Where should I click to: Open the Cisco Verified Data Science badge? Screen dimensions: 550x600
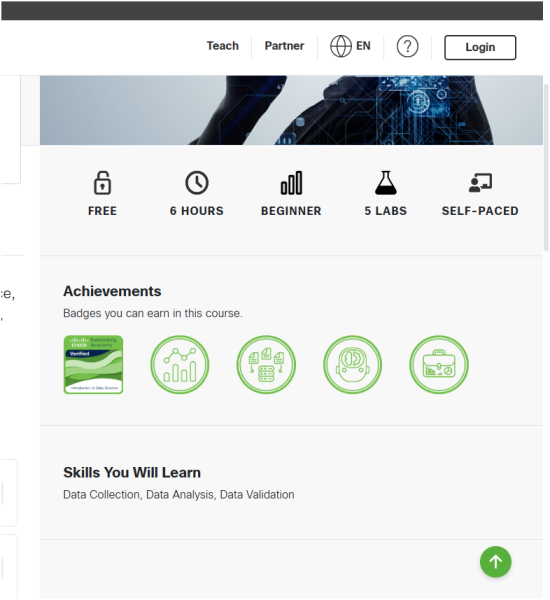click(x=93, y=365)
